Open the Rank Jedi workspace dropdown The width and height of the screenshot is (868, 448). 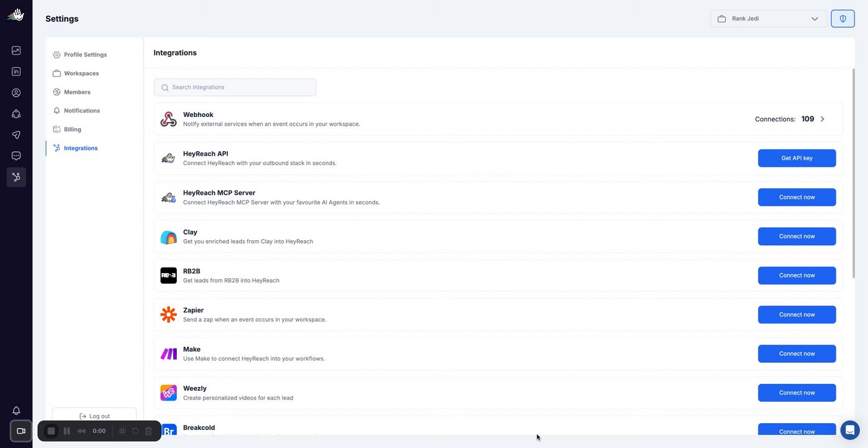click(769, 19)
